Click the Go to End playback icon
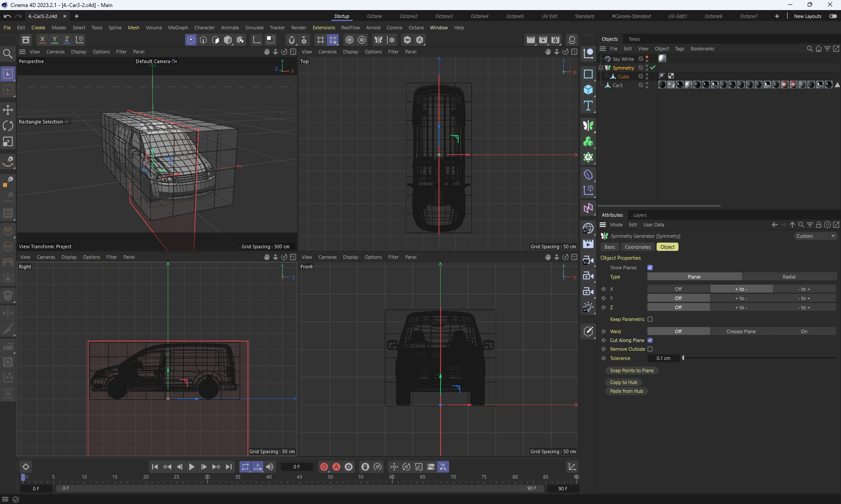Image resolution: width=841 pixels, height=504 pixels. tap(229, 467)
